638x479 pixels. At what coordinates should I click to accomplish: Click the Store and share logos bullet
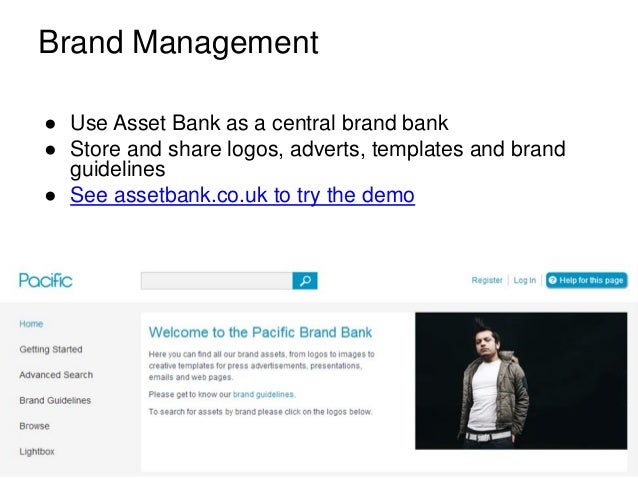pyautogui.click(x=318, y=159)
